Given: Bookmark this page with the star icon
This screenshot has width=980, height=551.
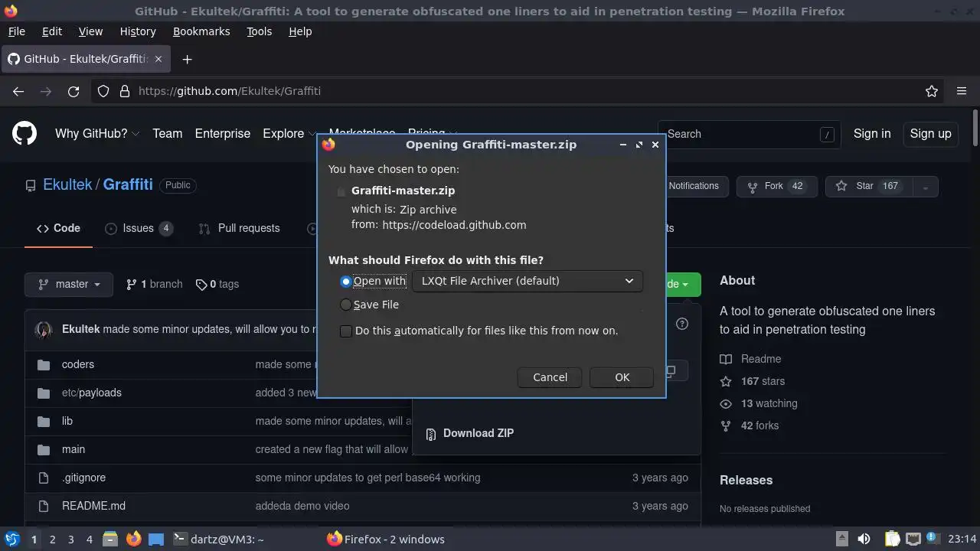Looking at the screenshot, I should coord(932,91).
